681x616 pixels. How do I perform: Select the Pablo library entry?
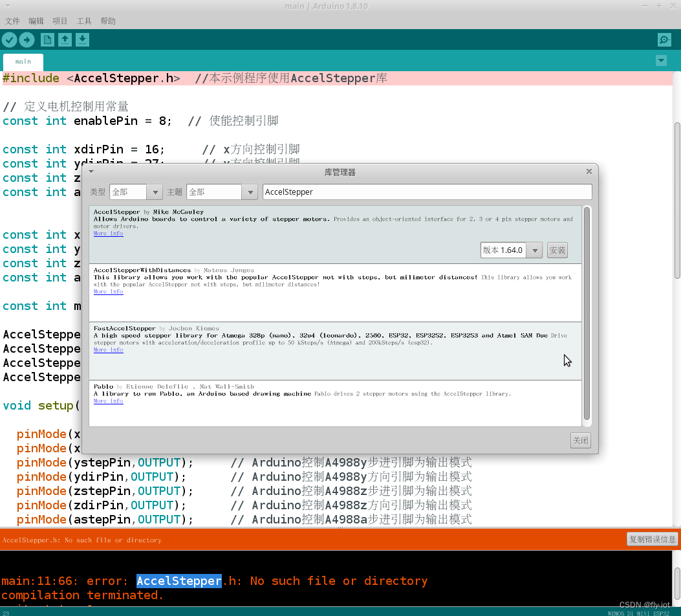coord(335,403)
